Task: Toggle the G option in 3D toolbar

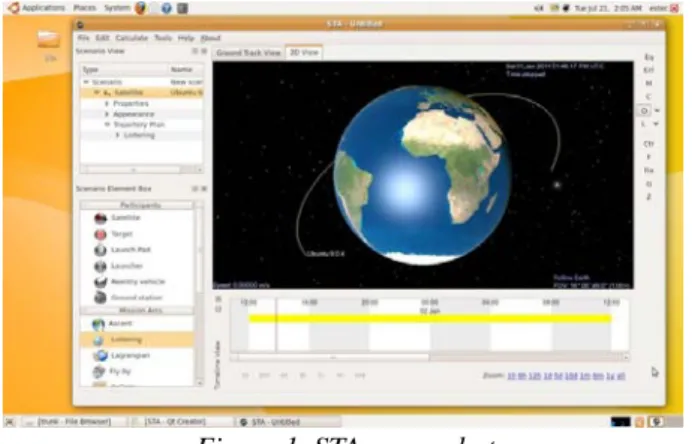Action: [649, 184]
